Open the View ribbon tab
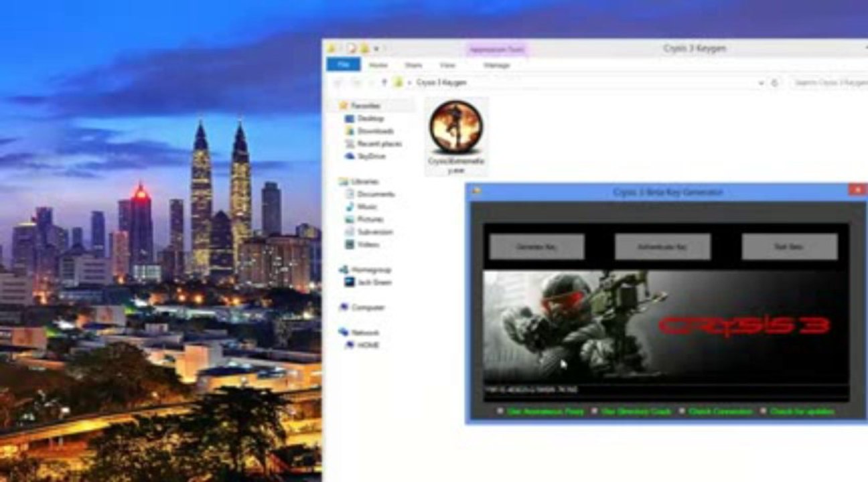 point(447,65)
